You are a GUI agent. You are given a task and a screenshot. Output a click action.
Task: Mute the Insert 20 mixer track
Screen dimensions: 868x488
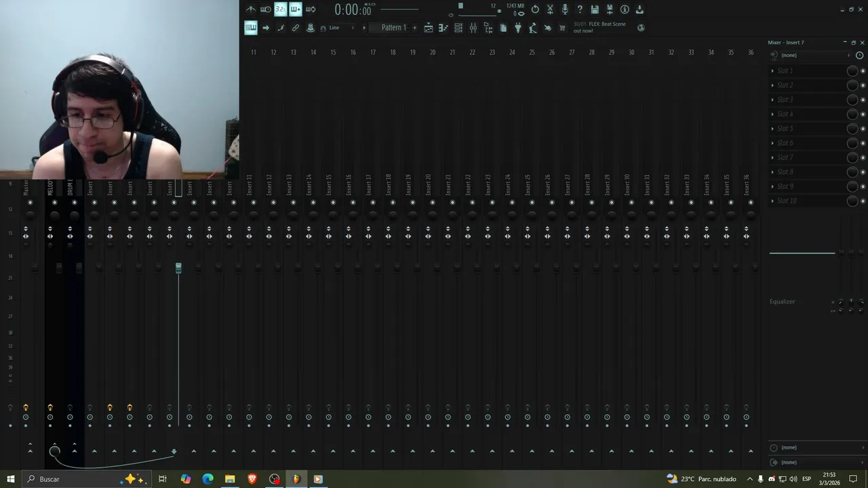point(433,203)
